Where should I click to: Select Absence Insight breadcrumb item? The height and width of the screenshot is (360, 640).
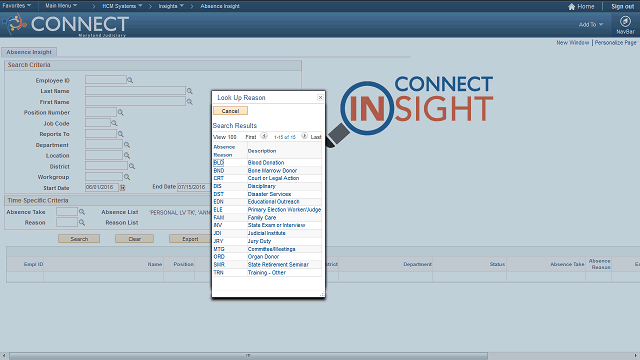220,6
